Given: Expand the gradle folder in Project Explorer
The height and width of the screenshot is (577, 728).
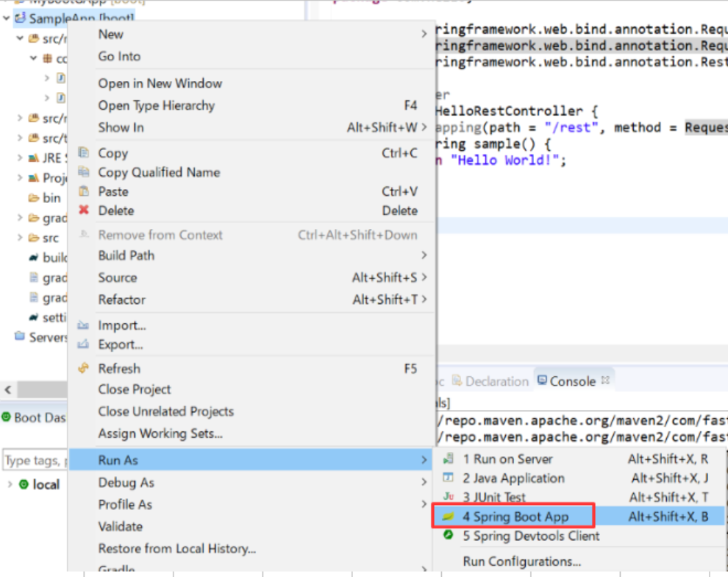Looking at the screenshot, I should 20,218.
